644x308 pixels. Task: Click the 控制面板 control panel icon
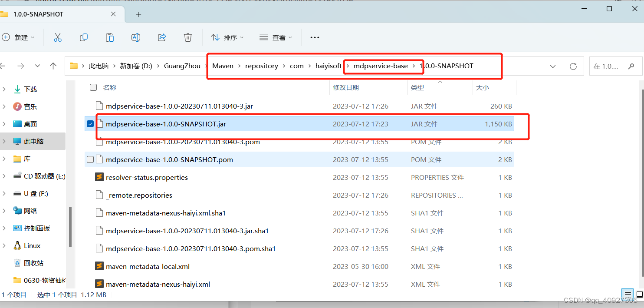point(17,228)
